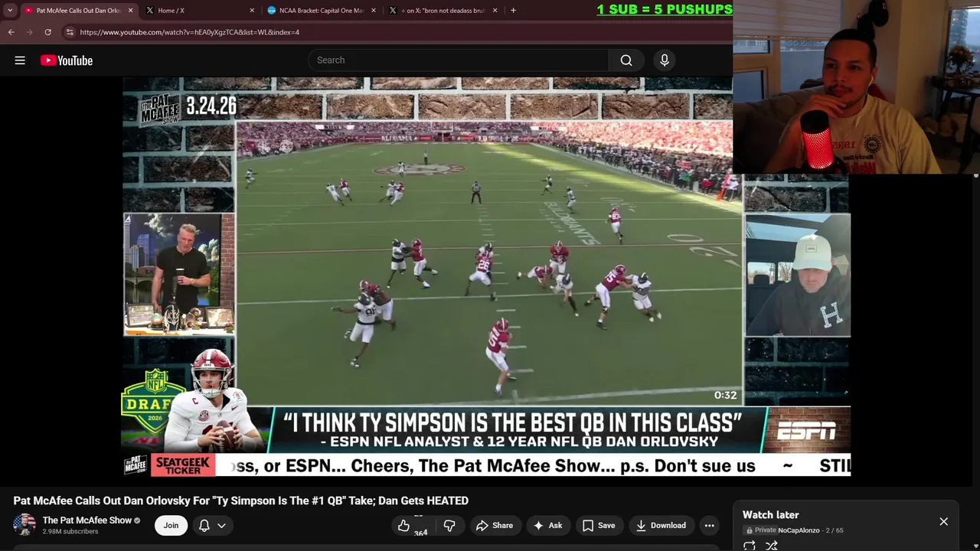Go to the YouTube home logo

pyautogui.click(x=67, y=60)
